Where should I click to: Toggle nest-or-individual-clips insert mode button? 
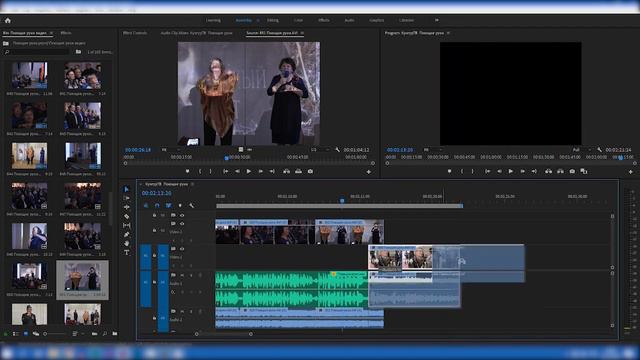[x=146, y=205]
